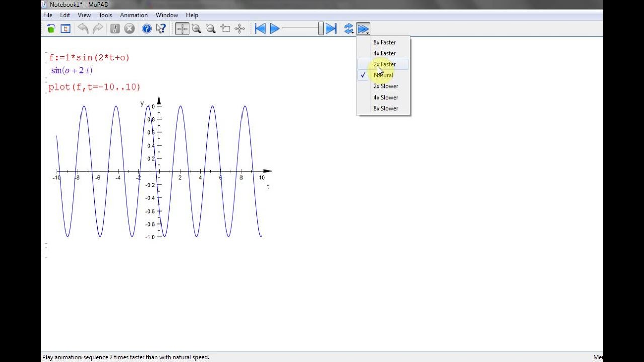Click the plot(f,t=-10..10) command line
Image resolution: width=644 pixels, height=362 pixels.
click(x=94, y=87)
